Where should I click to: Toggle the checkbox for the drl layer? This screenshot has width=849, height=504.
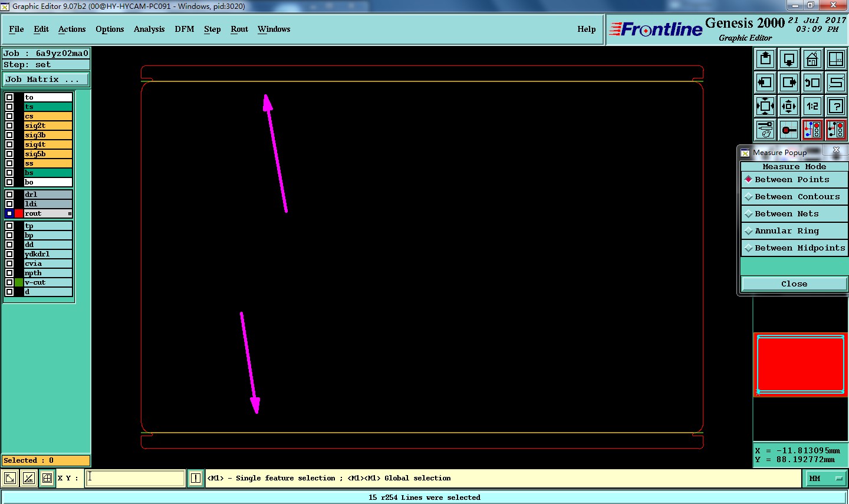[9, 195]
